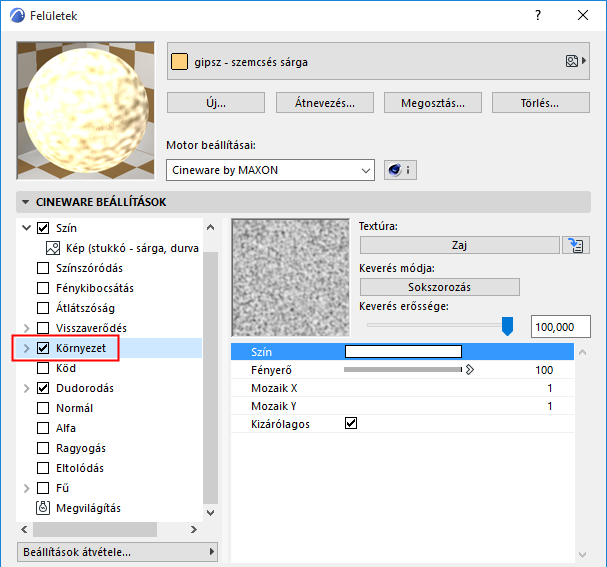Screen dimensions: 607x567
Task: Enable the Ragyogás checkbox
Action: (x=43, y=448)
